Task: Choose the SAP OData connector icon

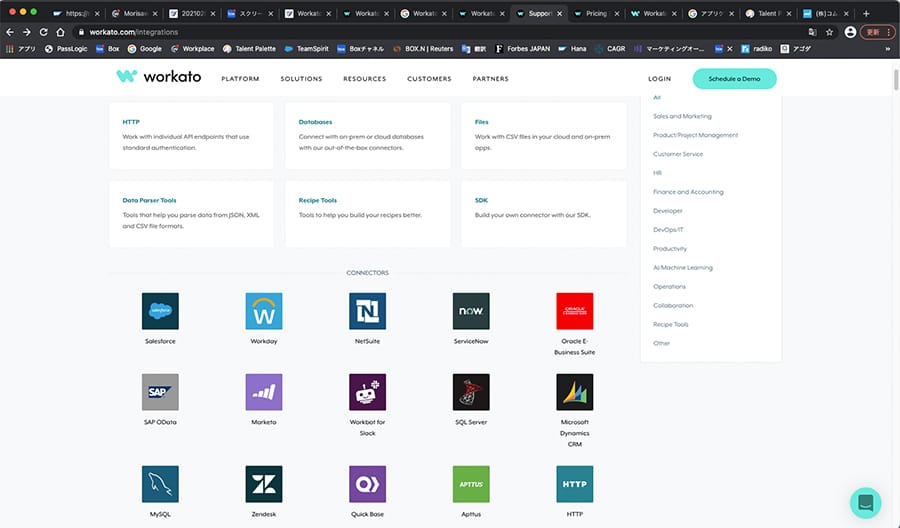Action: point(160,392)
